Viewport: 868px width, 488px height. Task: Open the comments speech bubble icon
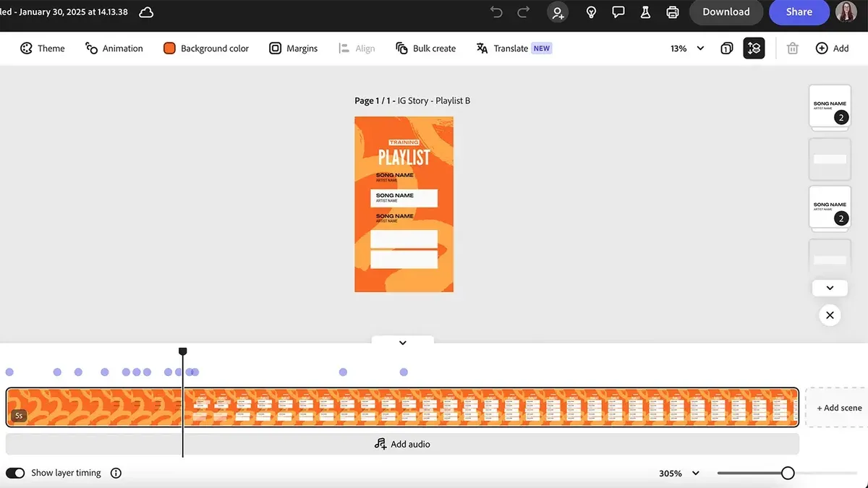coord(618,12)
